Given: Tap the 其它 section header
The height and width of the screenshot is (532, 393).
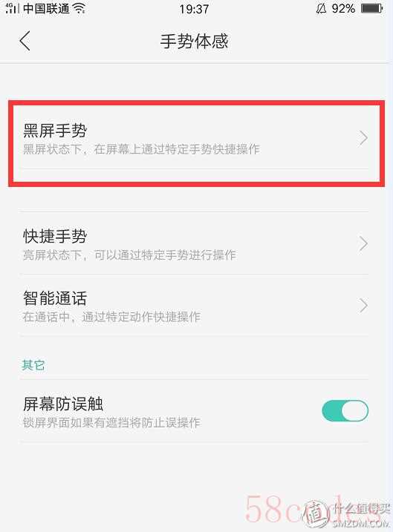Looking at the screenshot, I should coord(33,365).
